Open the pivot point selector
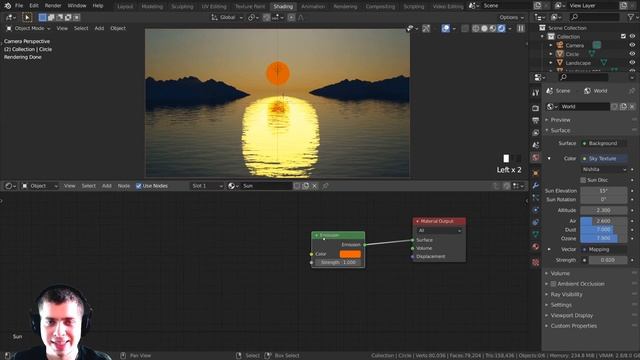This screenshot has width=640, height=360. tap(253, 18)
